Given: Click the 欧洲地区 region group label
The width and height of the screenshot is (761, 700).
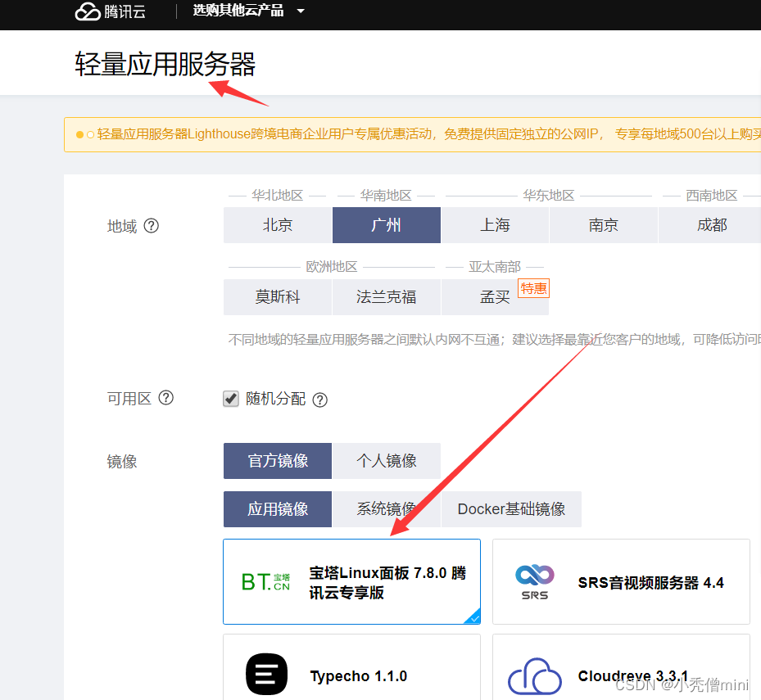Looking at the screenshot, I should [332, 267].
